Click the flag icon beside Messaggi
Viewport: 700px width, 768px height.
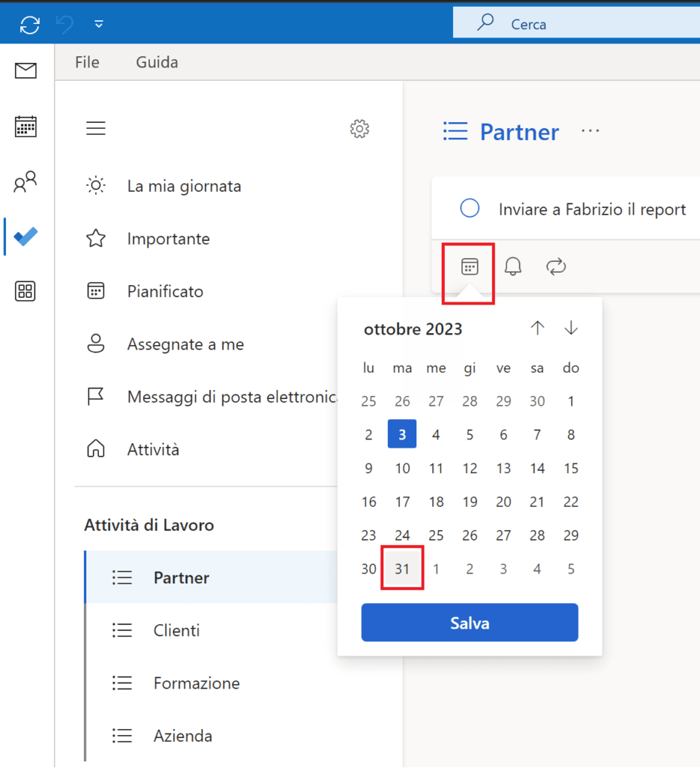click(x=95, y=396)
